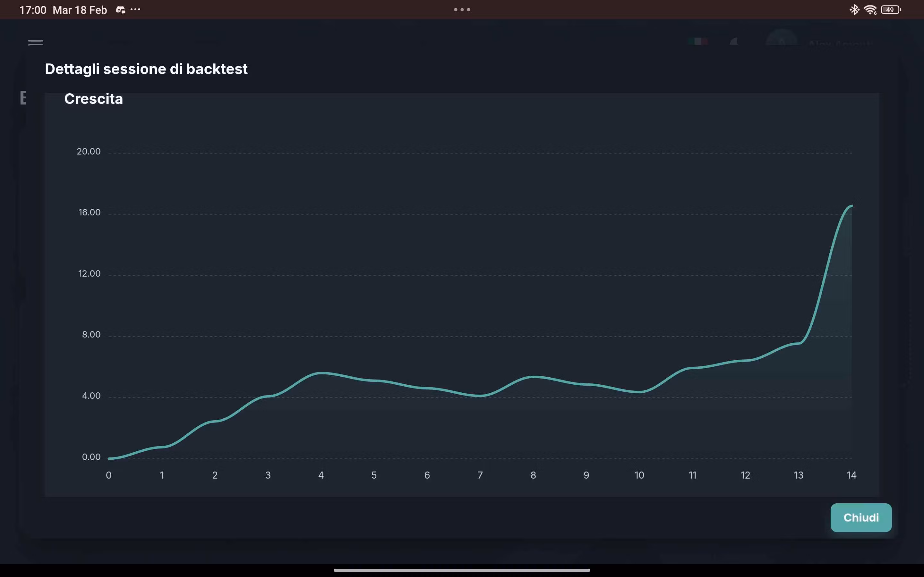Tap the home indicator bar at bottom

462,570
